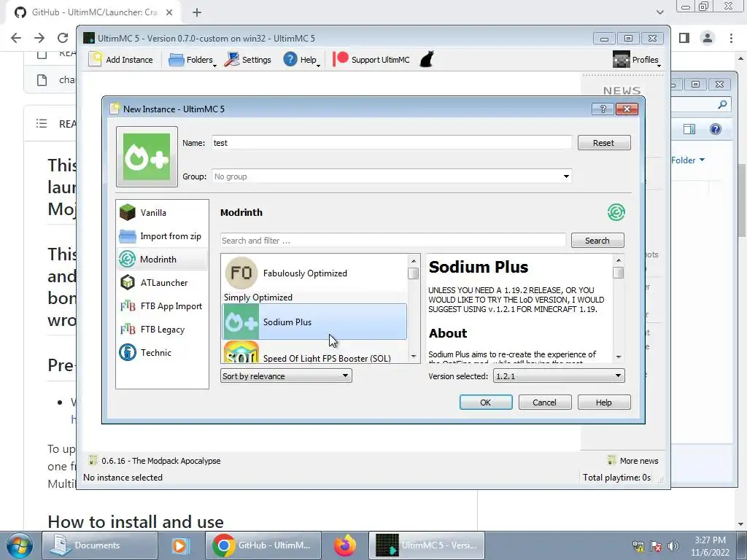Image resolution: width=747 pixels, height=560 pixels.
Task: Select Vanilla in the source list
Action: [162, 212]
